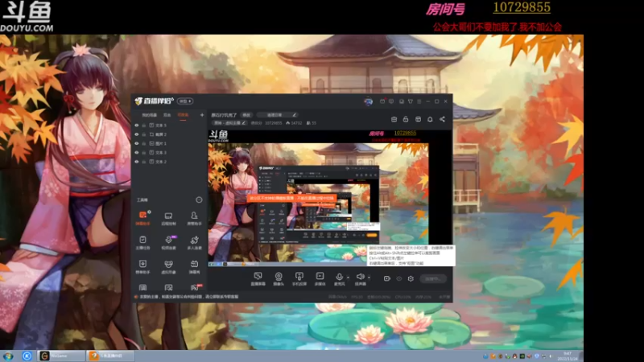Select the active orange scene tab
Image resolution: width=644 pixels, height=362 pixels.
pyautogui.click(x=183, y=115)
